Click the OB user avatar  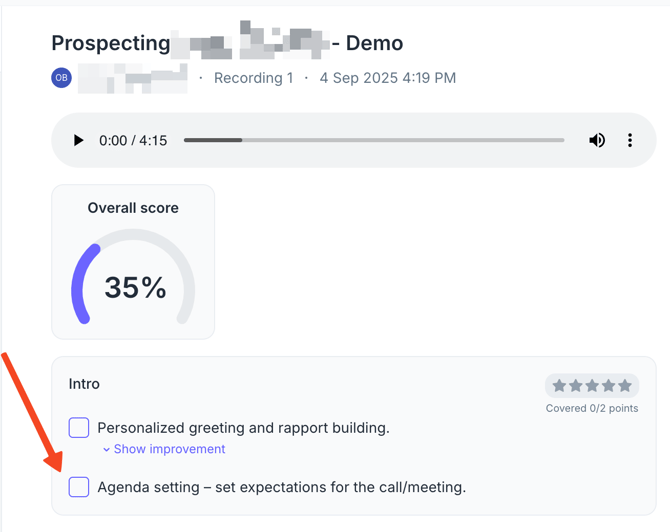click(62, 78)
